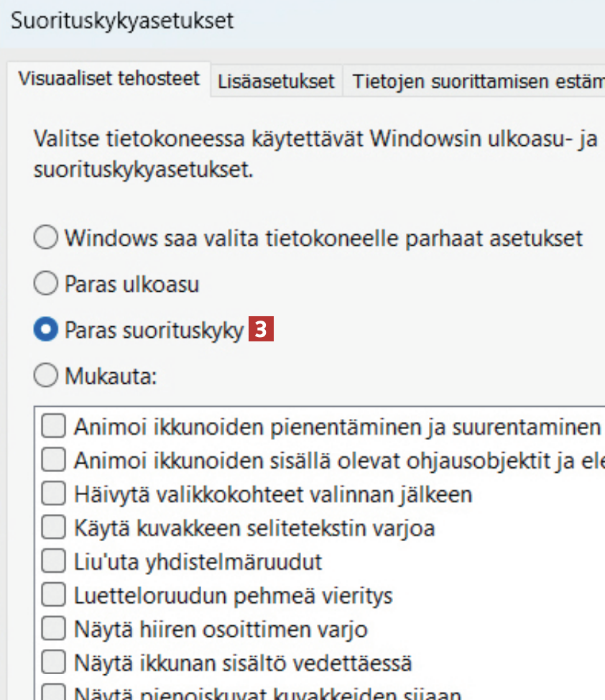Check Animoi ikkunoiden sisällä olevat ohjausobjektit
Image resolution: width=605 pixels, height=700 pixels.
(53, 461)
